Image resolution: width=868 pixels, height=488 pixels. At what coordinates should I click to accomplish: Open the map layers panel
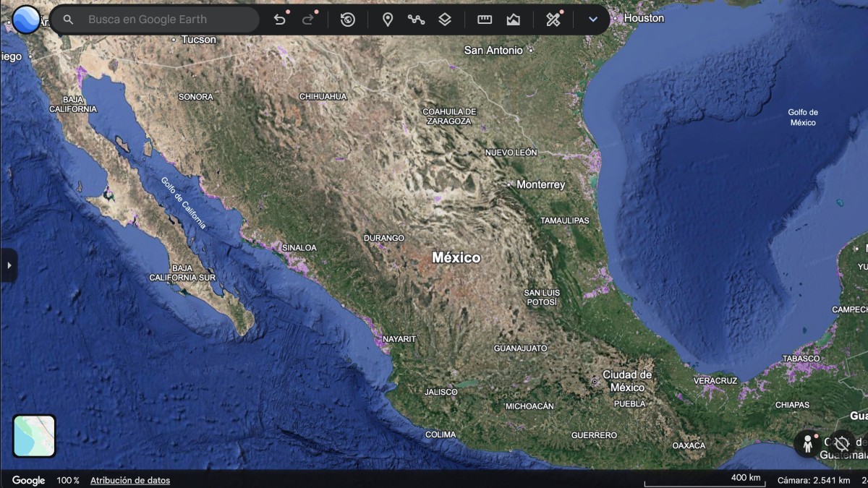tap(445, 20)
